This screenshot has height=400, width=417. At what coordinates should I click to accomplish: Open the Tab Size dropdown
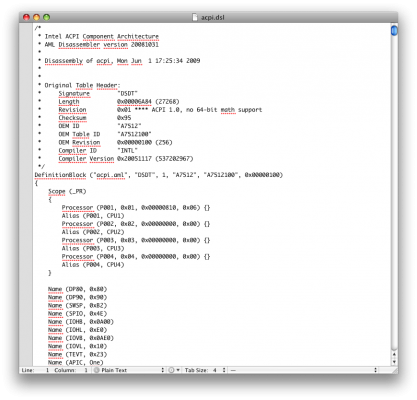pos(205,370)
